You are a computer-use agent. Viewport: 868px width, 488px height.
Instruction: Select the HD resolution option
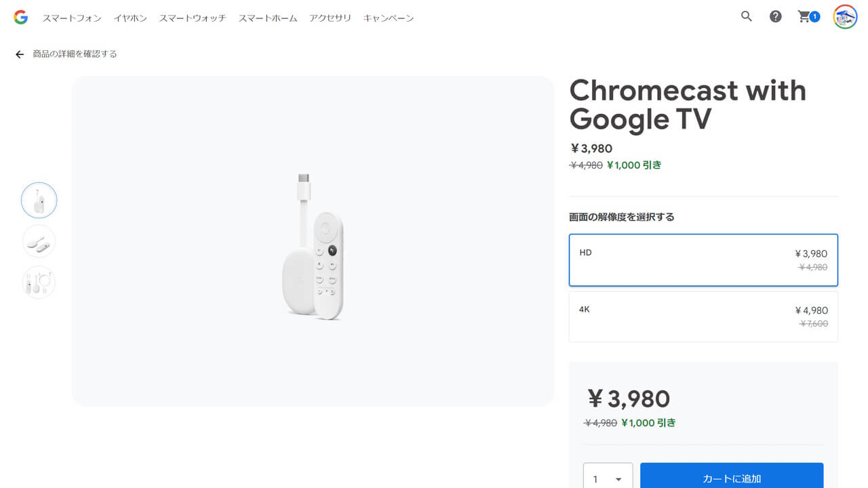pos(703,260)
